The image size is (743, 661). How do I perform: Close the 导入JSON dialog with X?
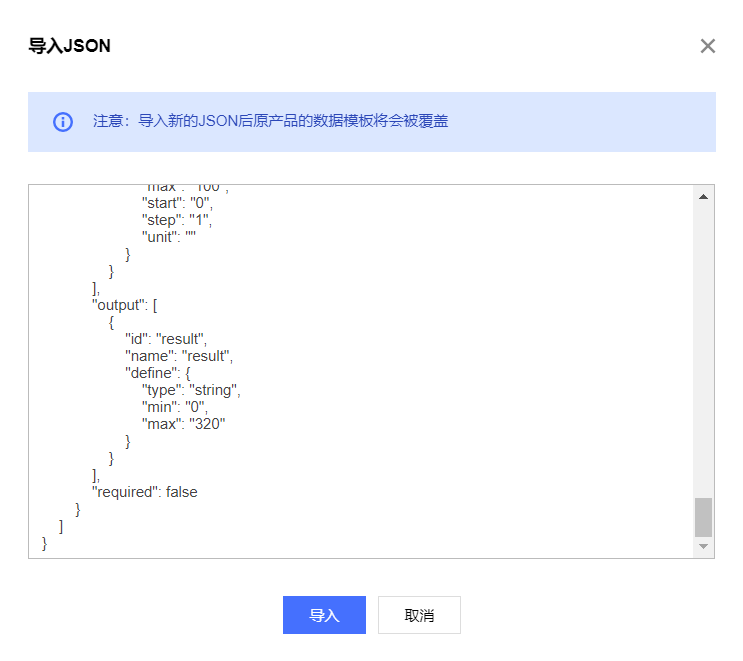tap(707, 46)
